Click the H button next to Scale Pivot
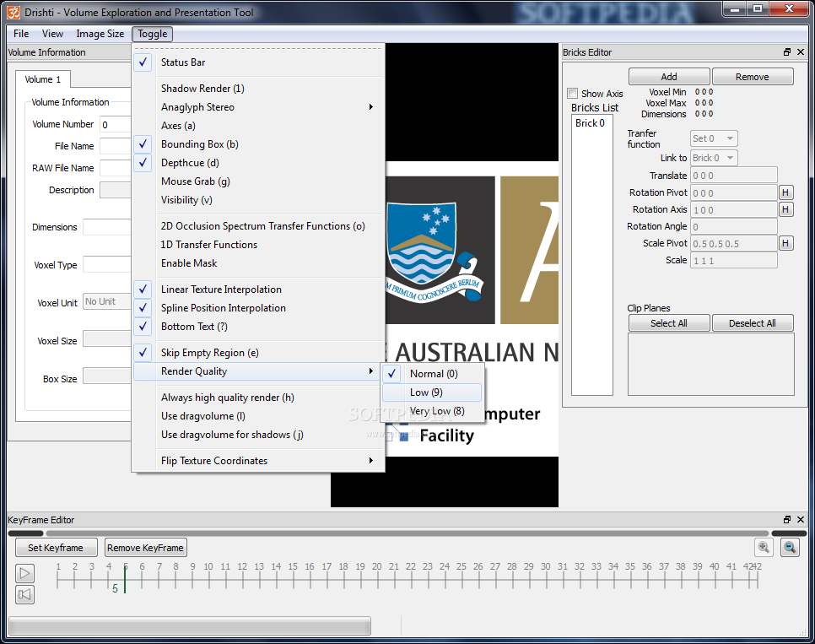This screenshot has width=815, height=644. (x=786, y=243)
